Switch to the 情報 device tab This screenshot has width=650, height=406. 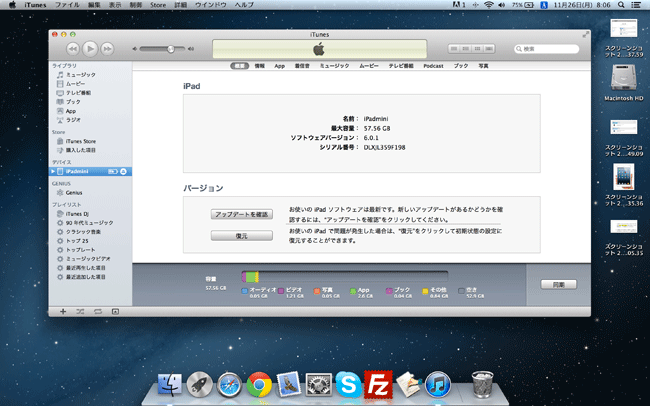coord(260,66)
